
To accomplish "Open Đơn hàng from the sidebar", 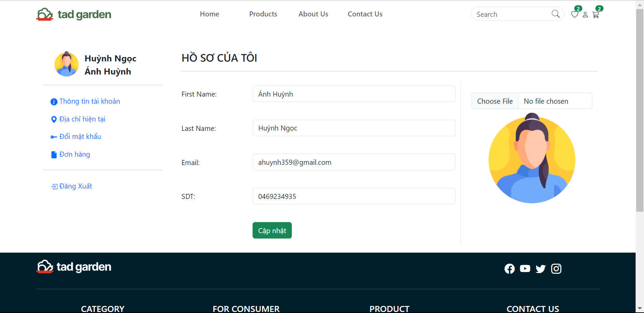I will point(74,154).
